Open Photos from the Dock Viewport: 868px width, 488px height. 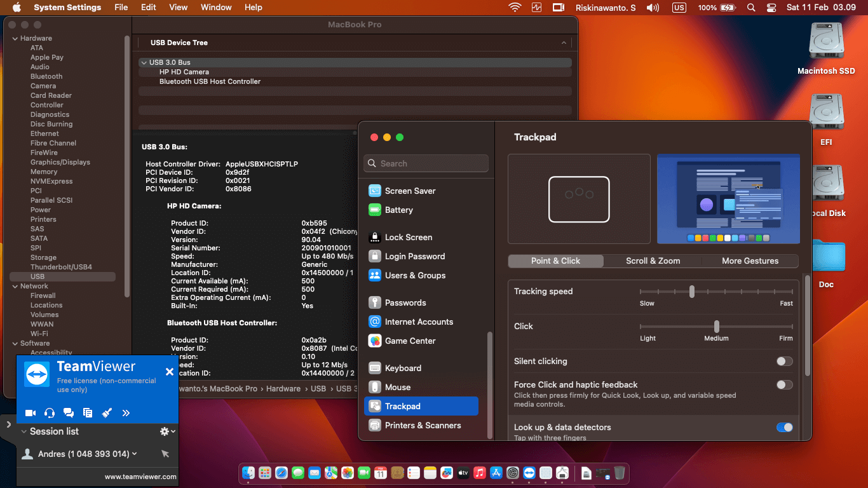coord(348,473)
